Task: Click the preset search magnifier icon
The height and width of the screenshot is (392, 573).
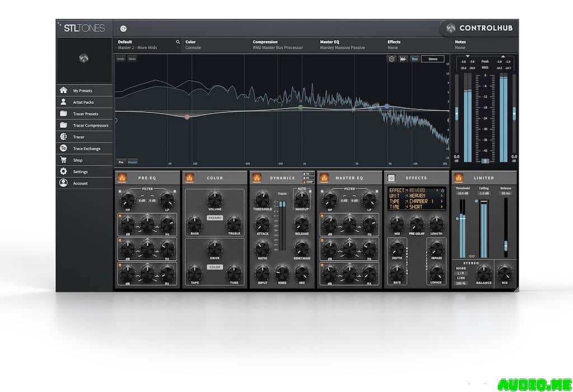Action: pyautogui.click(x=178, y=42)
